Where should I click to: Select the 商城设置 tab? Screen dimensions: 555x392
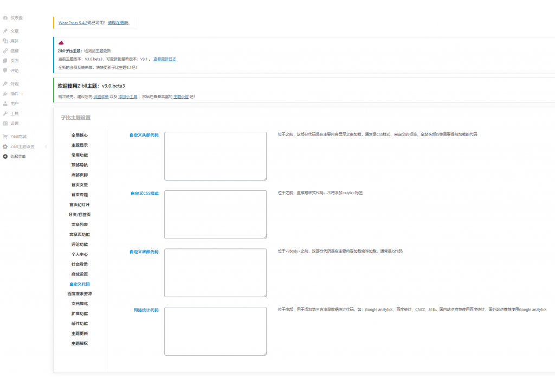[80, 274]
